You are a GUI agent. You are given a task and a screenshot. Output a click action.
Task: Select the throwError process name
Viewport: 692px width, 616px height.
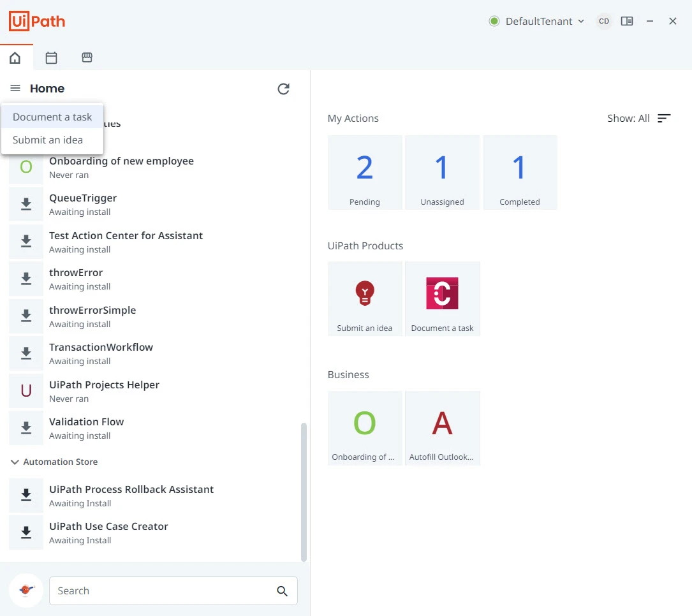click(x=76, y=273)
